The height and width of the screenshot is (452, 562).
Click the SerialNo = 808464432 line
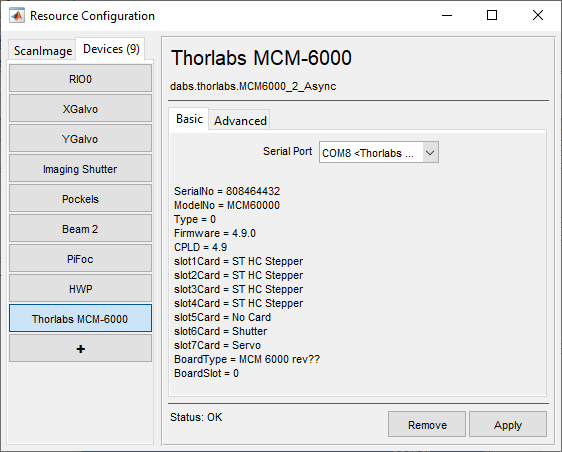[227, 191]
